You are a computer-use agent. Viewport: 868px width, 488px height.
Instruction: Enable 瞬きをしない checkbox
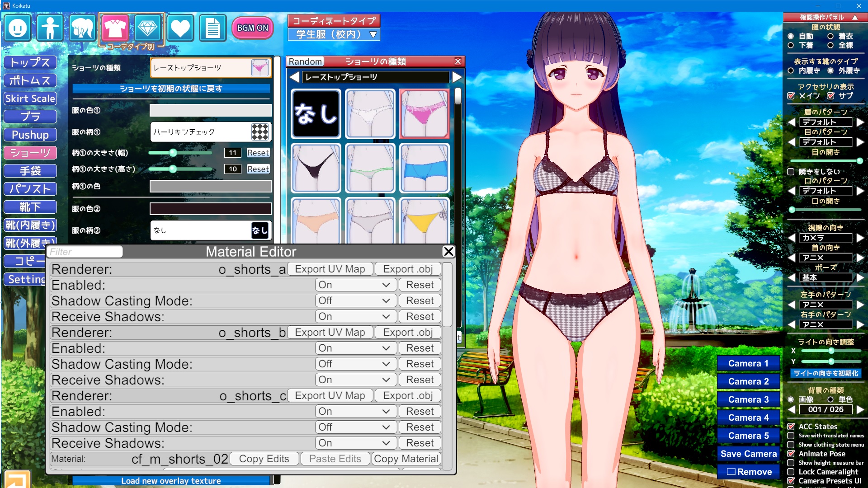coord(791,172)
